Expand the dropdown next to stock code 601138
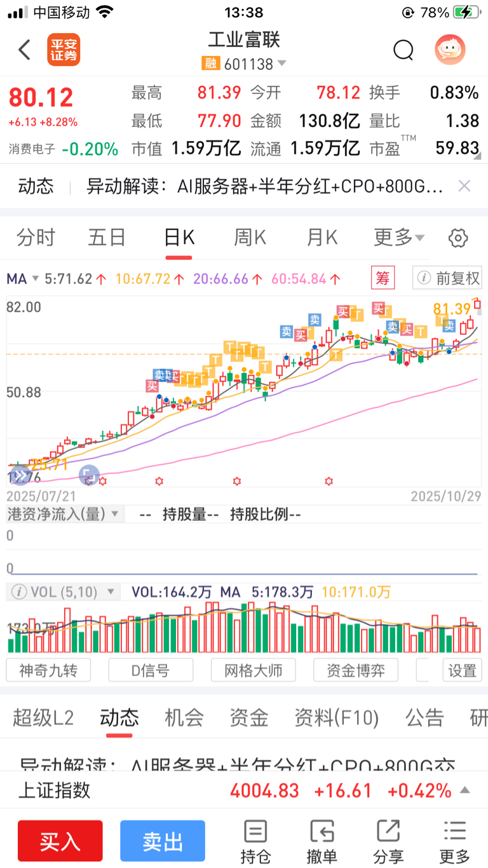This screenshot has width=488, height=868. point(281,64)
